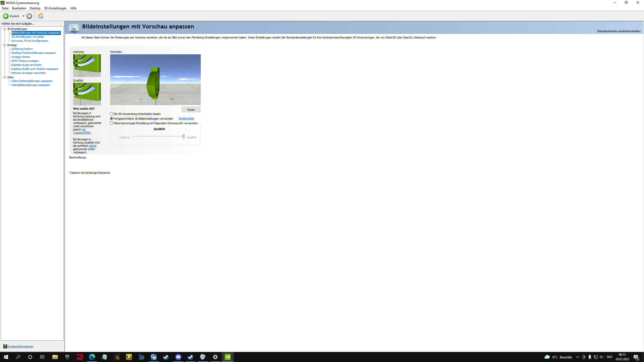Click the Leistung-Qualität slider handle
Viewport: 644px width, 362px height.
(183, 137)
